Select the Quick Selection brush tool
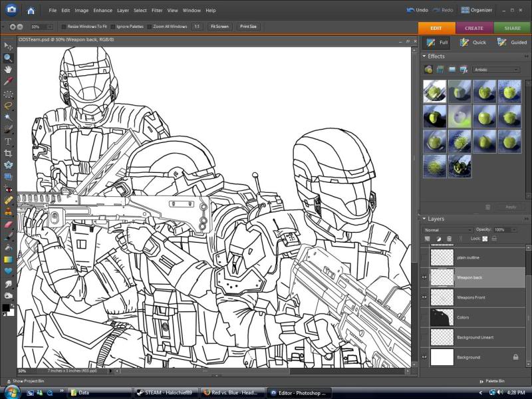Image resolution: width=532 pixels, height=399 pixels. click(8, 129)
